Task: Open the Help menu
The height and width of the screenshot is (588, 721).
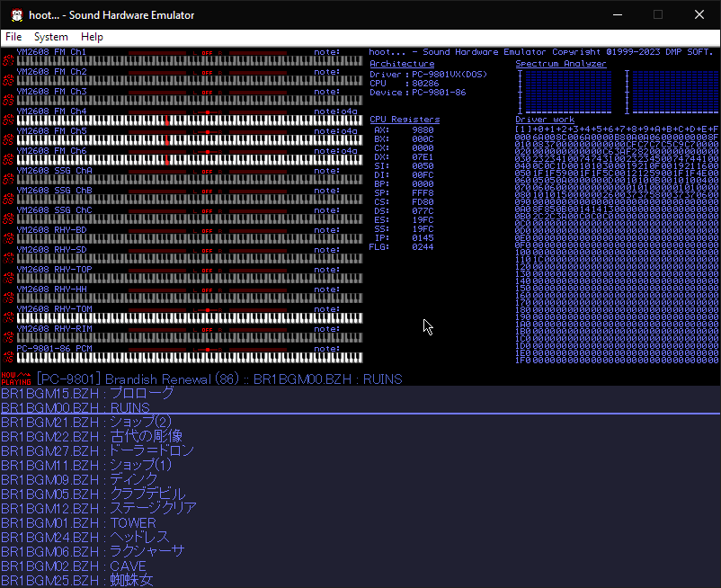Action: [92, 37]
